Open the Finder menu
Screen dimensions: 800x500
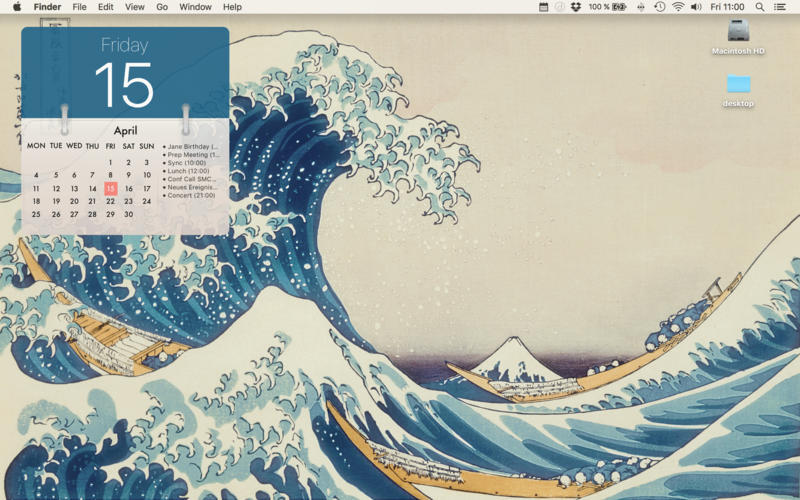47,7
